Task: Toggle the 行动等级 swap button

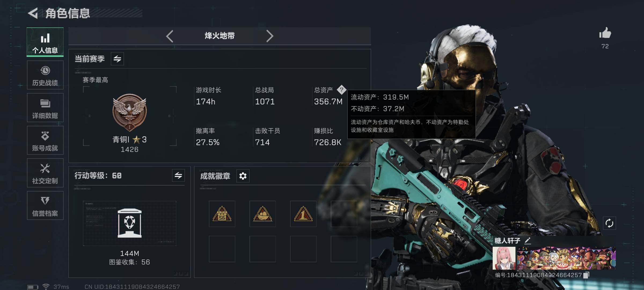Action: coord(178,176)
